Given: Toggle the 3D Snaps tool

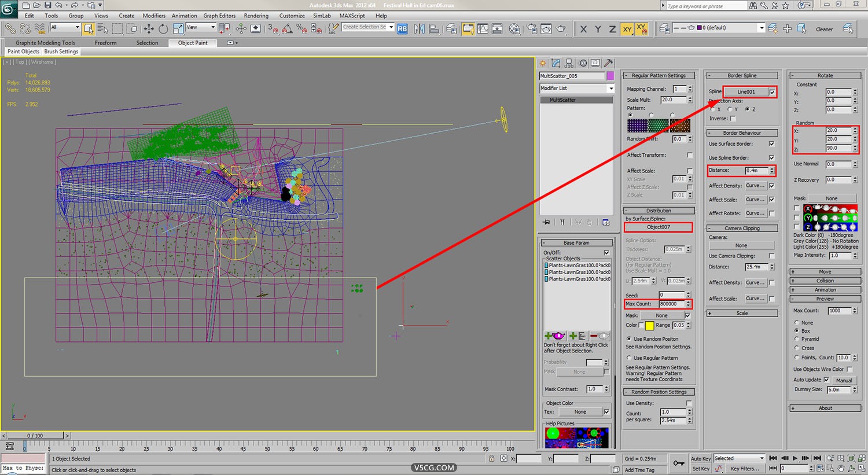Looking at the screenshot, I should coord(273,28).
